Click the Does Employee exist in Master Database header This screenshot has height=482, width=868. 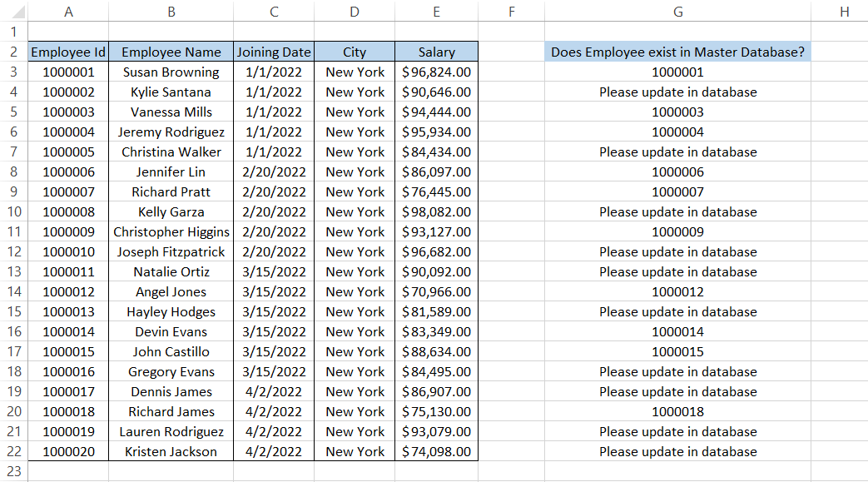pyautogui.click(x=677, y=52)
